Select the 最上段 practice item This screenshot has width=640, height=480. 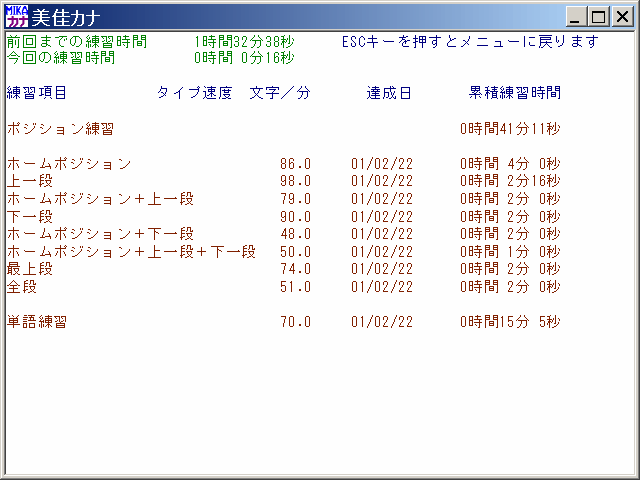30,269
